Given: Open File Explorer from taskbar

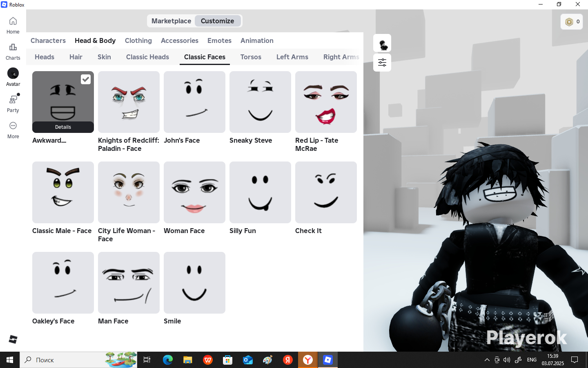Looking at the screenshot, I should pyautogui.click(x=188, y=360).
